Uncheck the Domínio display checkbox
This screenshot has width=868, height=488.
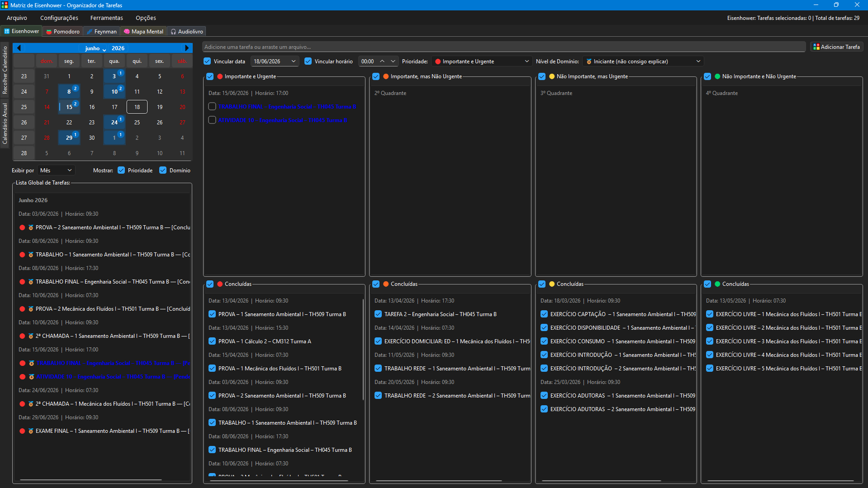(x=163, y=170)
